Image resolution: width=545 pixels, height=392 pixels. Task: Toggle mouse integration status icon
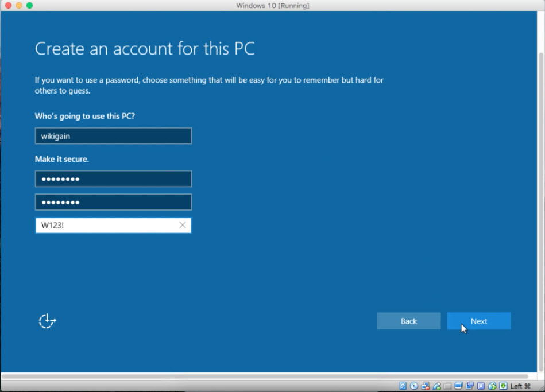(492, 386)
